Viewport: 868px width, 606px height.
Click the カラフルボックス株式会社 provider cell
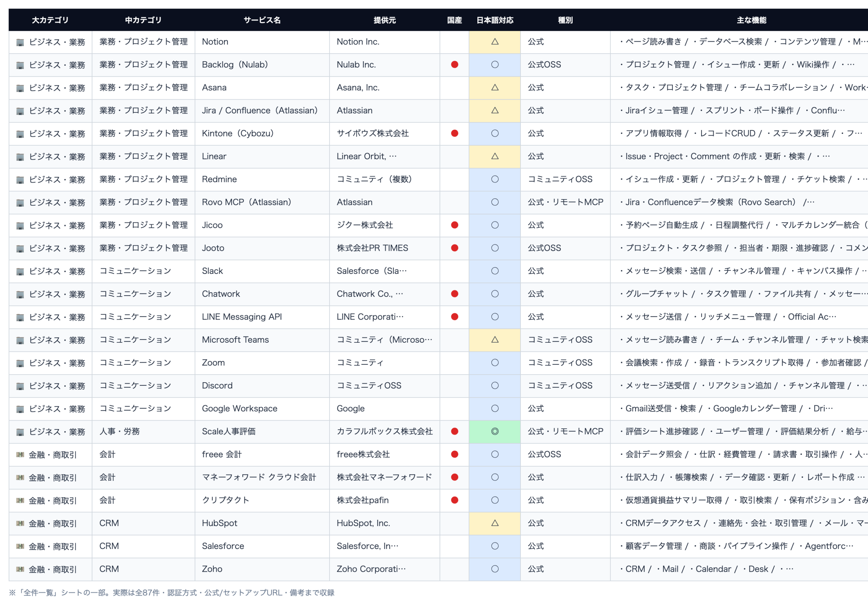[384, 432]
